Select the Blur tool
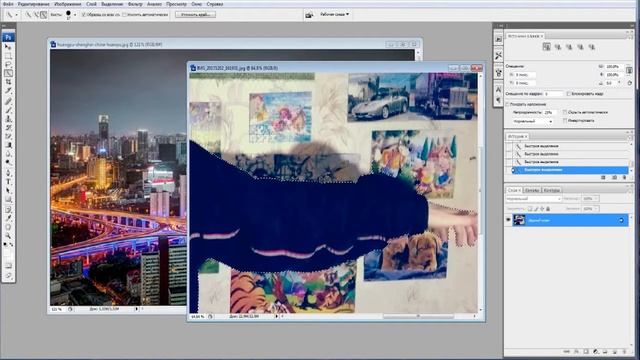 (x=8, y=154)
